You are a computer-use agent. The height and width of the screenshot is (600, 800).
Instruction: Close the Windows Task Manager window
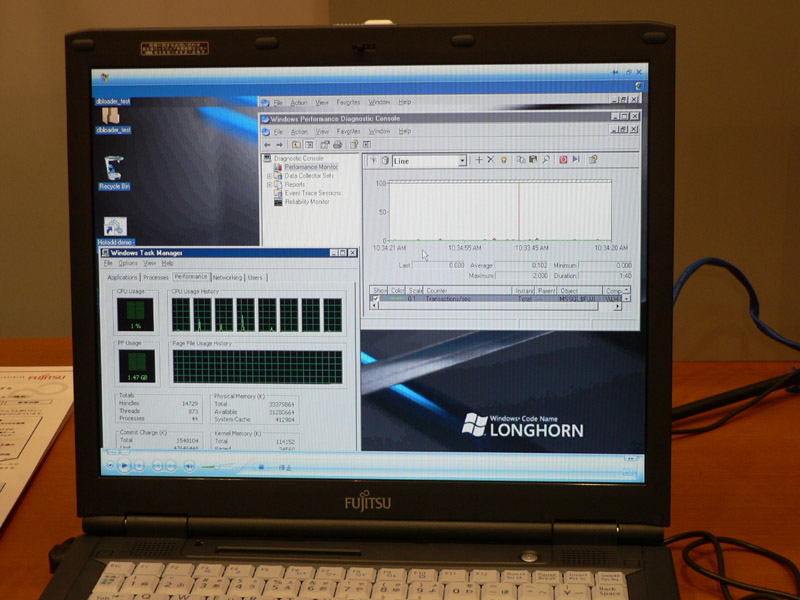coord(352,253)
